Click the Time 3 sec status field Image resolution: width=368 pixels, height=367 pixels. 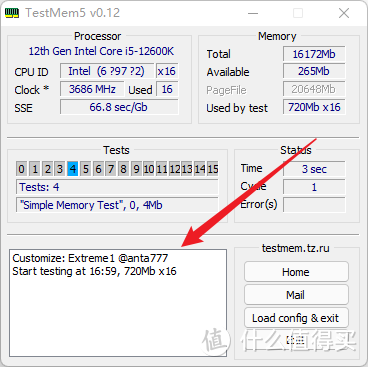[314, 169]
